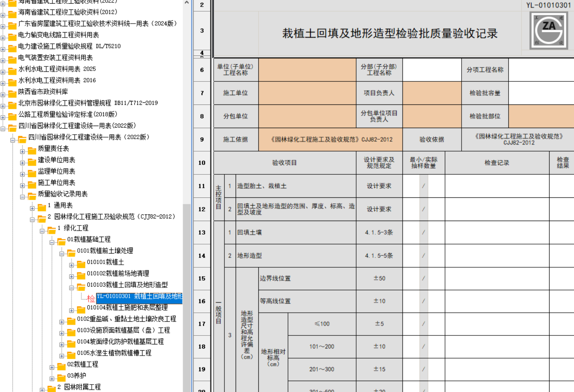Expand the 建设单位用表 tree node
Screen dimensions: 574x392
(22, 163)
